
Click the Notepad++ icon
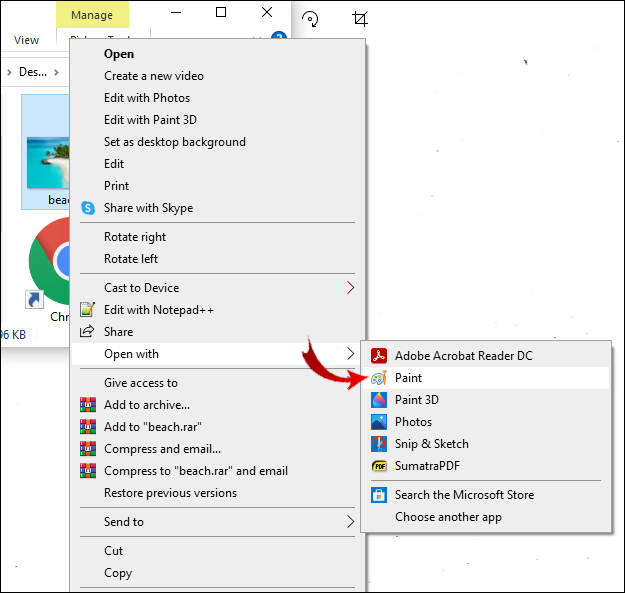click(x=88, y=310)
